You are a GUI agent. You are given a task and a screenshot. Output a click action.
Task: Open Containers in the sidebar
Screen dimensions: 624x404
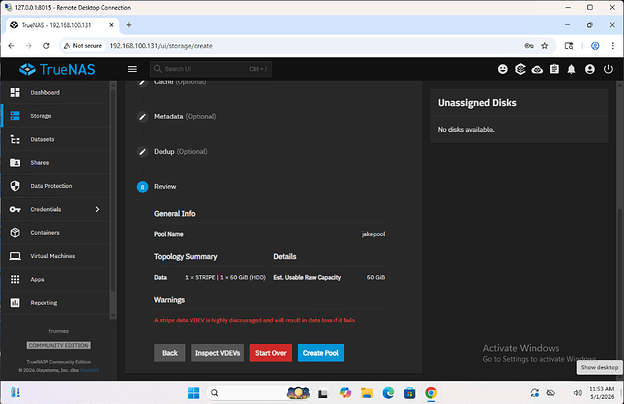click(56, 232)
